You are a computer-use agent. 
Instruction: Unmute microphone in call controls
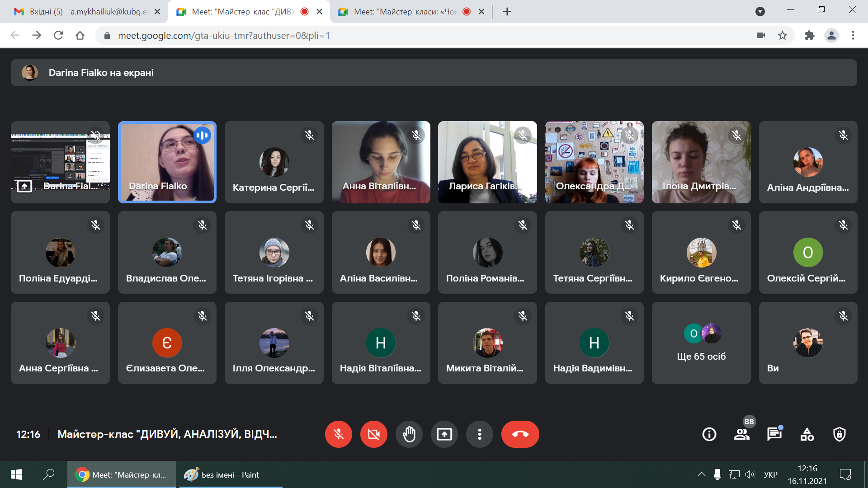(338, 434)
